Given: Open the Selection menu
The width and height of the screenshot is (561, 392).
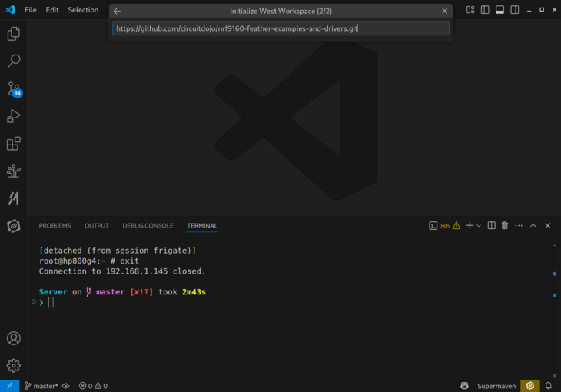Looking at the screenshot, I should point(83,10).
